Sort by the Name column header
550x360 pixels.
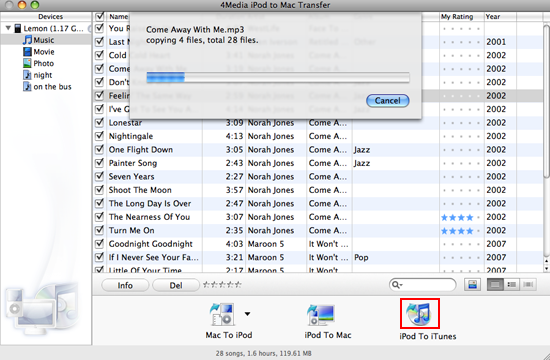tap(118, 16)
